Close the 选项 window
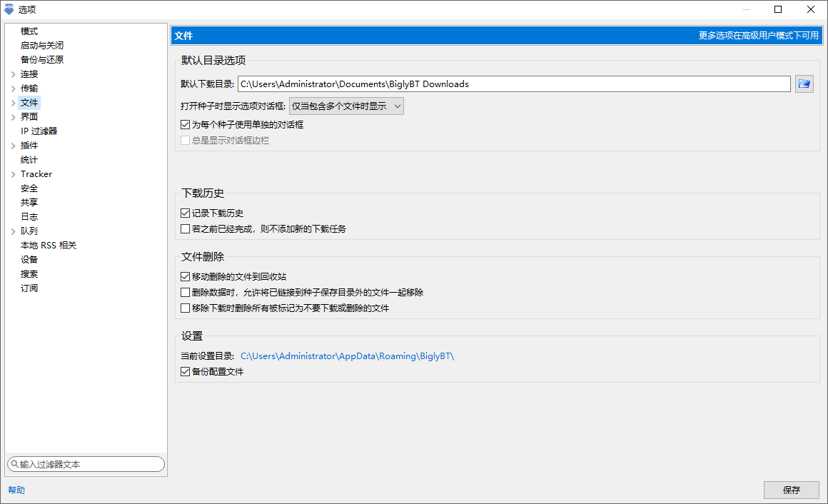This screenshot has height=504, width=828. (x=811, y=9)
